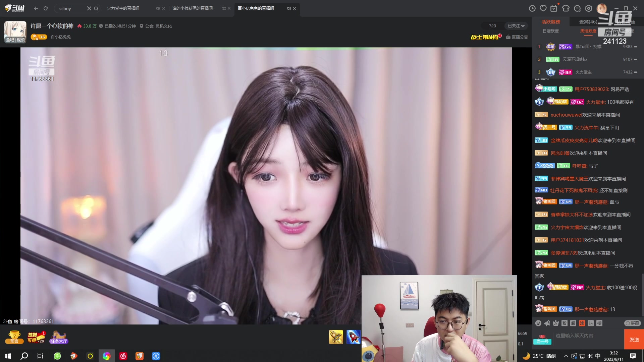Open the daily check-in calendar icon

[x=554, y=8]
